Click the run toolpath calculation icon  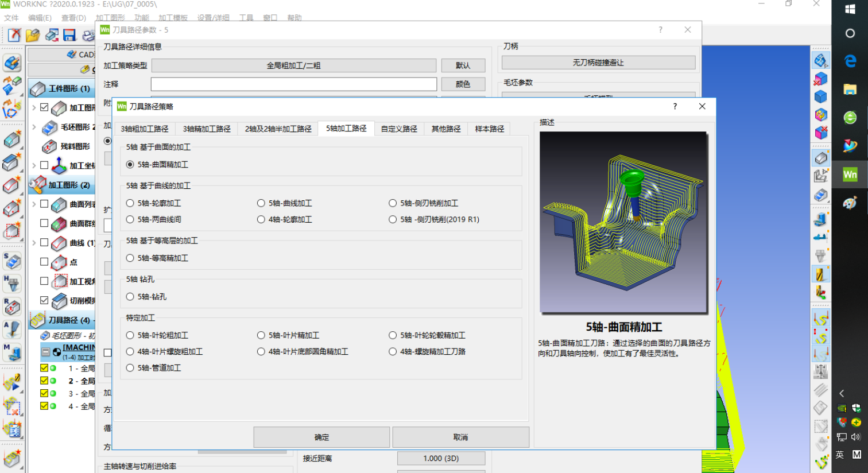tap(12, 383)
